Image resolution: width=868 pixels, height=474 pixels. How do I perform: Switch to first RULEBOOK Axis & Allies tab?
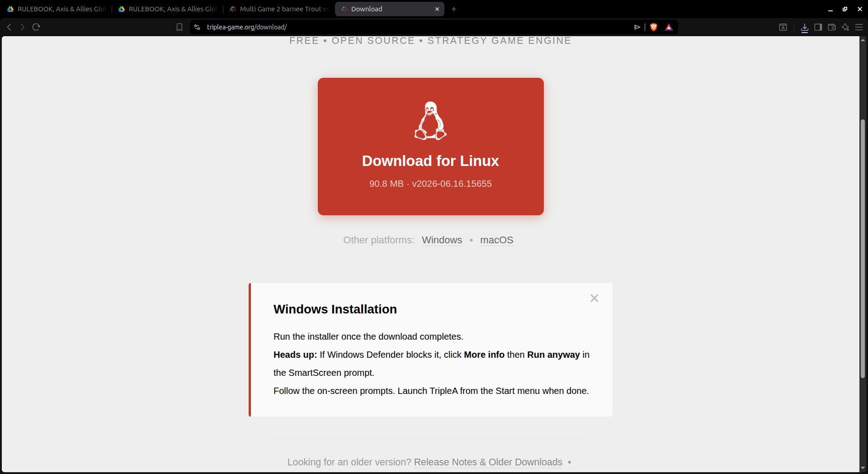tap(56, 9)
